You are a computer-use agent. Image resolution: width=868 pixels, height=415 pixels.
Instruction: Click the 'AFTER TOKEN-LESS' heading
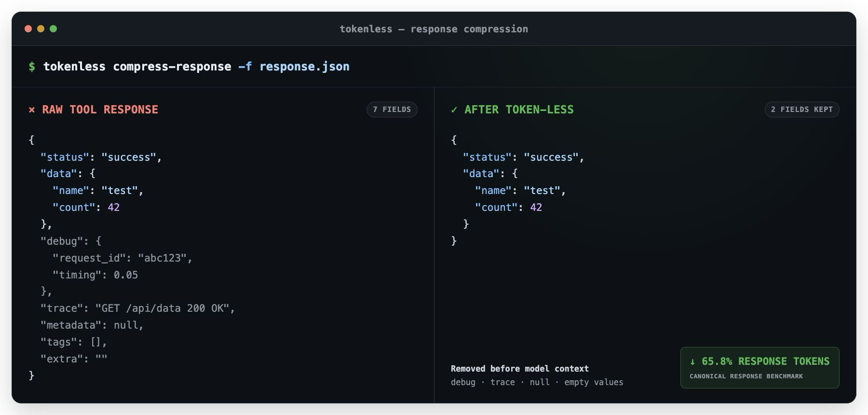(x=519, y=110)
